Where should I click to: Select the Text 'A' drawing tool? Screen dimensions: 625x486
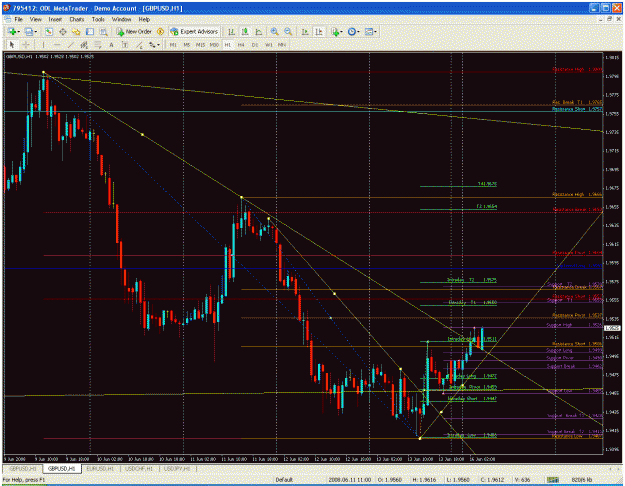point(111,45)
